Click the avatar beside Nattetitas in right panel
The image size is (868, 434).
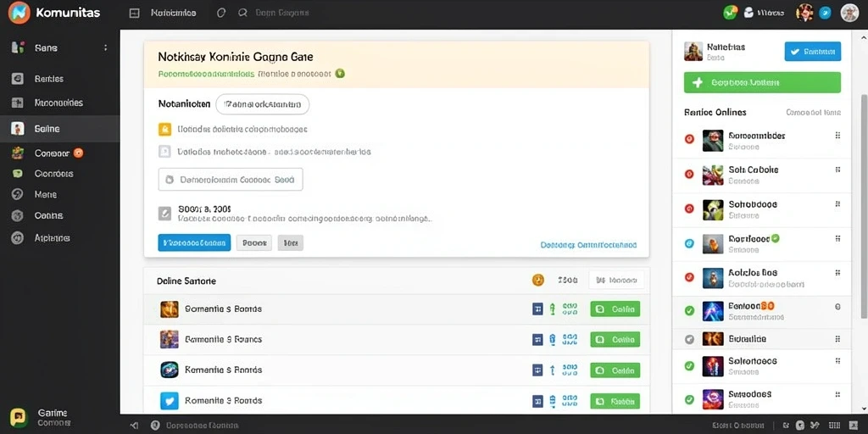[x=693, y=52]
